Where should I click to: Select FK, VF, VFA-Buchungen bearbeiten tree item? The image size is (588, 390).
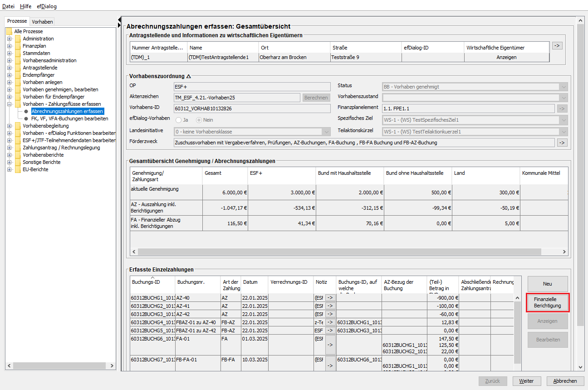tap(69, 118)
